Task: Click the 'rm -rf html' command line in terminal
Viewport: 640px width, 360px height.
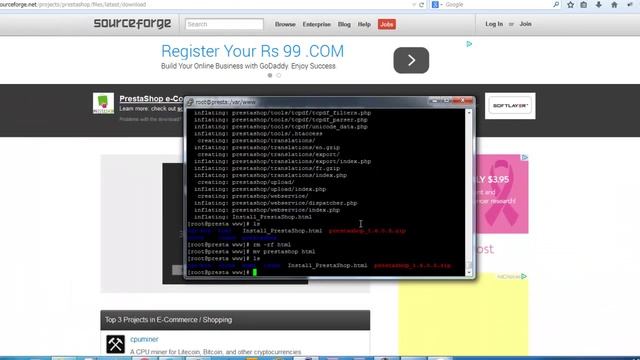Action: [x=239, y=244]
